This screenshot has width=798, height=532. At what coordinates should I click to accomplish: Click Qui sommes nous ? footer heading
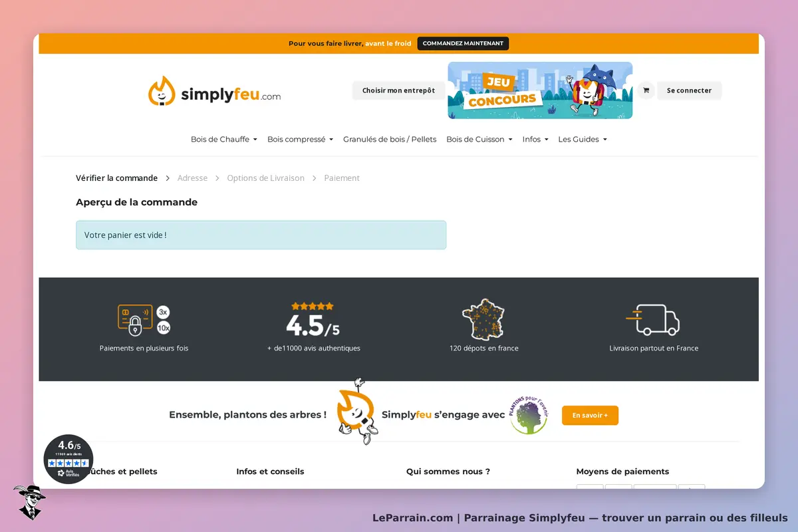point(448,471)
